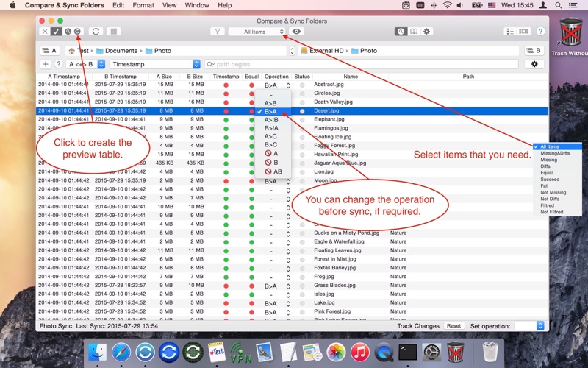Click External HD in path B
The image size is (588, 368).
coord(322,51)
